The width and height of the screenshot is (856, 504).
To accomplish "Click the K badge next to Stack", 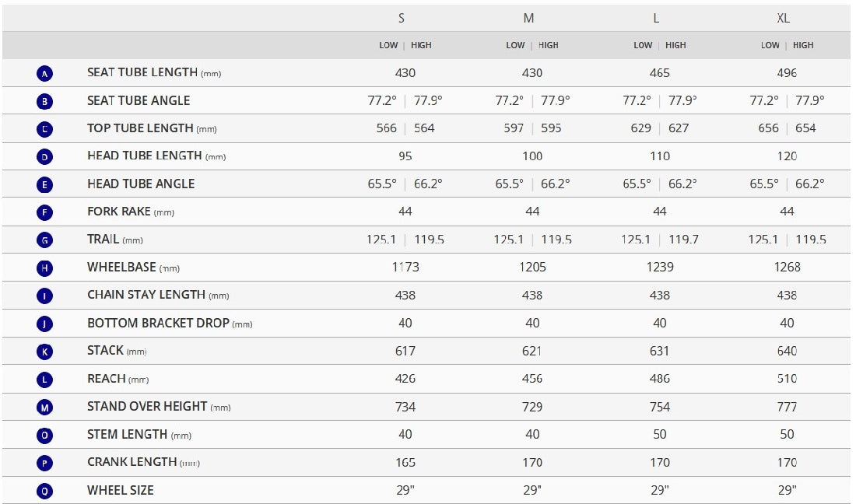I will click(44, 351).
